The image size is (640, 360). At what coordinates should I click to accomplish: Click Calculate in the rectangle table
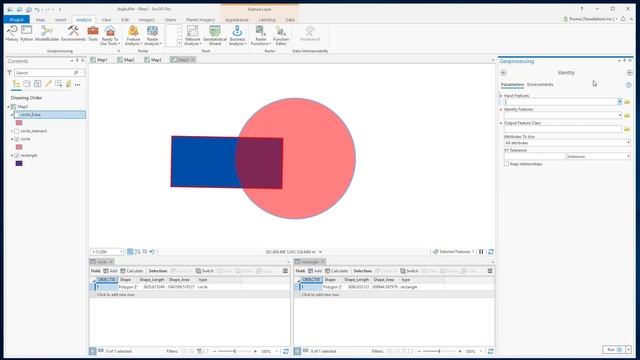336,271
